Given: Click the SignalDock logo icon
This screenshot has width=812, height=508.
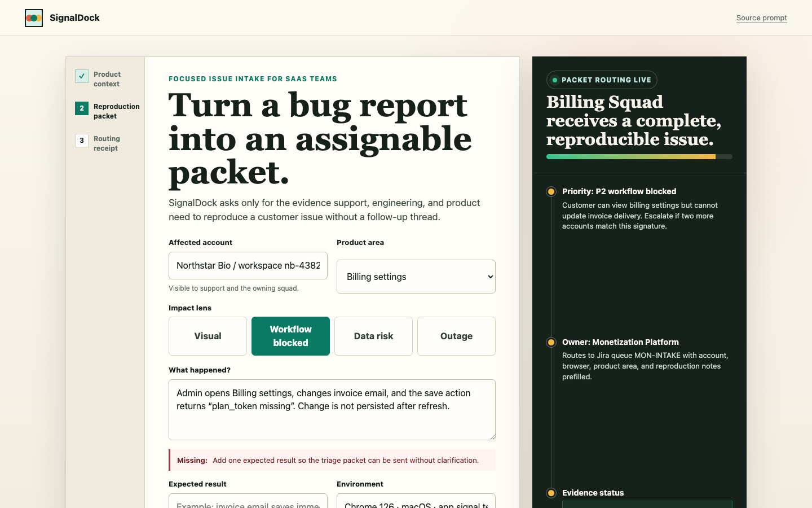Looking at the screenshot, I should tap(34, 18).
